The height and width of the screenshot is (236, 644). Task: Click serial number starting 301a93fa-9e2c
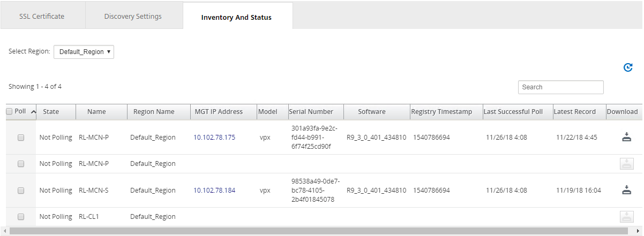(x=315, y=138)
